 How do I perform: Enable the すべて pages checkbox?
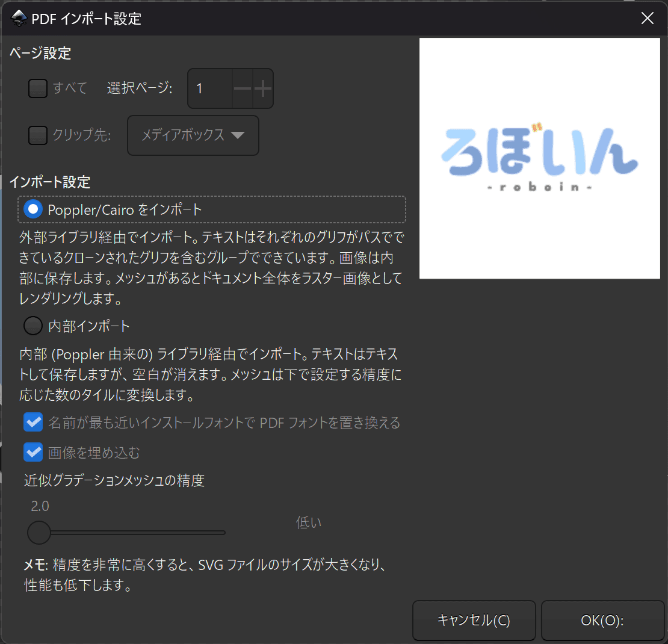pyautogui.click(x=37, y=88)
